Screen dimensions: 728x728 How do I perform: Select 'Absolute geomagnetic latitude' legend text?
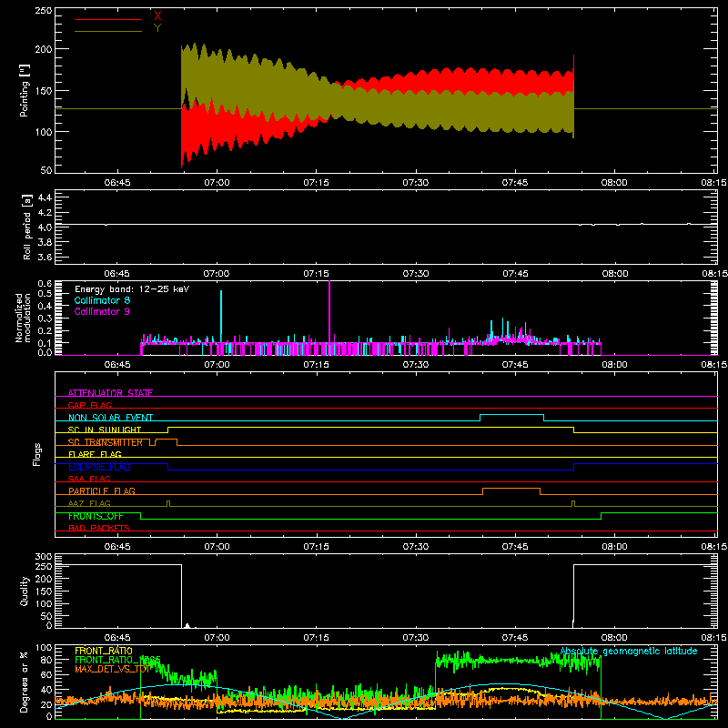[x=629, y=651]
